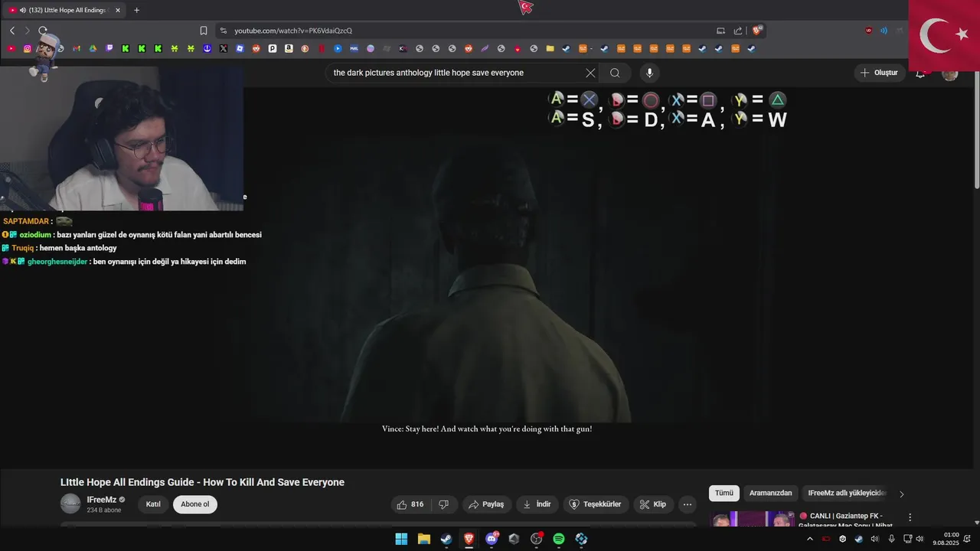Open YouTube notifications bell
Viewport: 980px width, 551px height.
[x=920, y=73]
